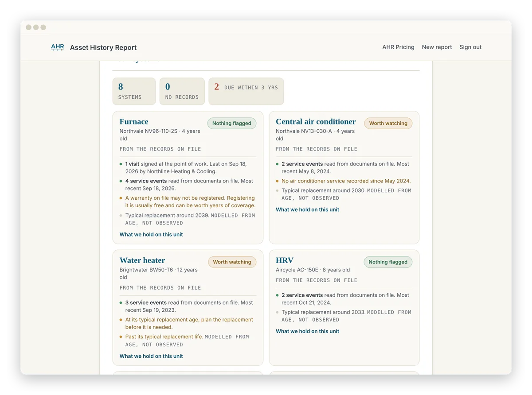Open the Water heater card heading
This screenshot has height=395, width=532.
point(142,260)
